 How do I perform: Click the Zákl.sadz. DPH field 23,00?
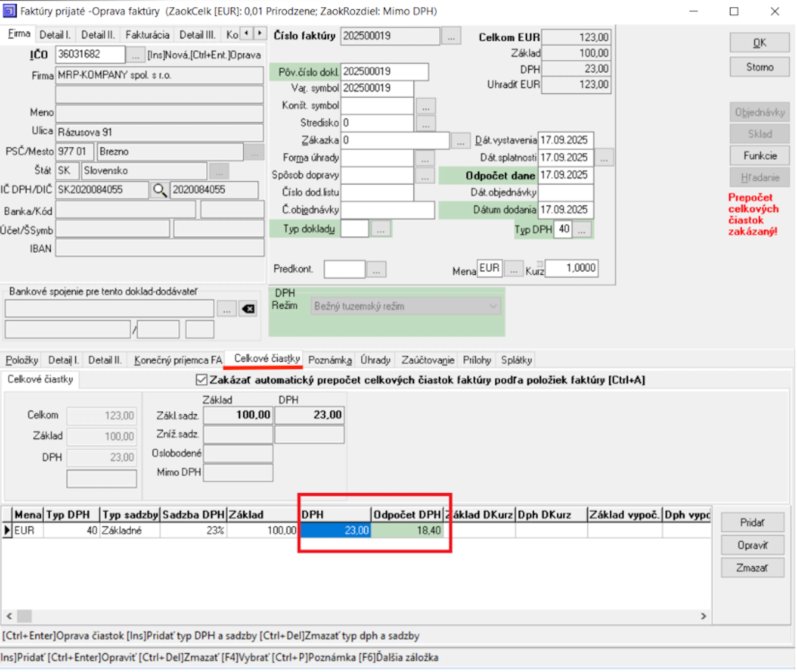(309, 416)
